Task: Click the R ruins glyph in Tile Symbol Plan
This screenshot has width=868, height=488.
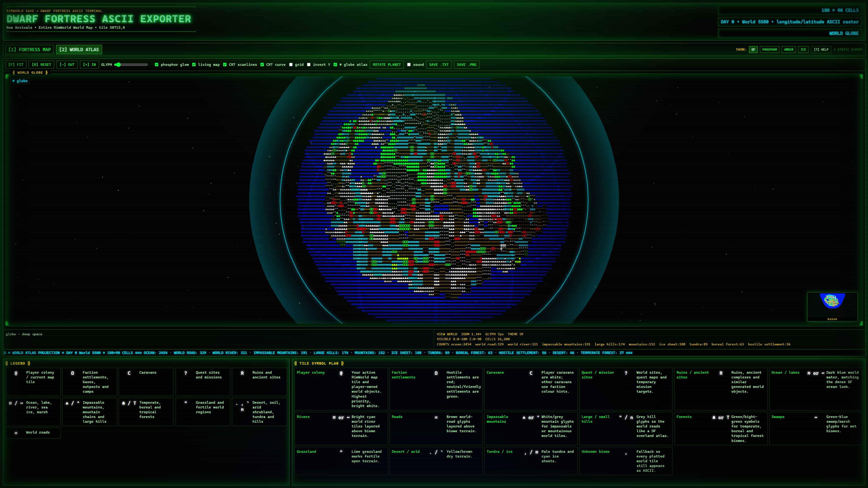Action: pyautogui.click(x=721, y=373)
